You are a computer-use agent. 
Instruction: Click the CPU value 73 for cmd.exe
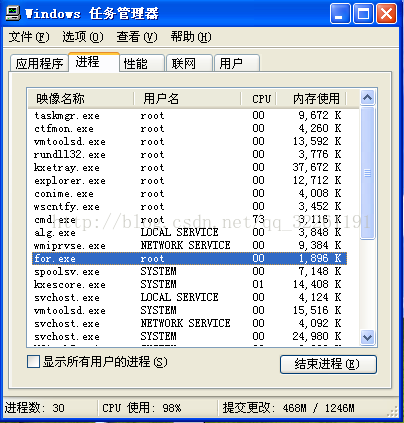pos(258,219)
